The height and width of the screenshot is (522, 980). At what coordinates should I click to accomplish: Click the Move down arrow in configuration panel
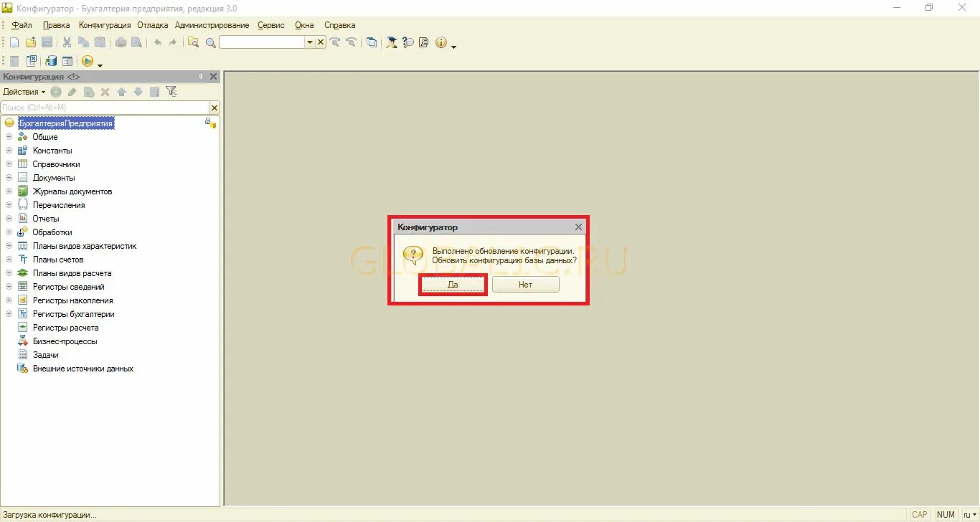click(138, 92)
